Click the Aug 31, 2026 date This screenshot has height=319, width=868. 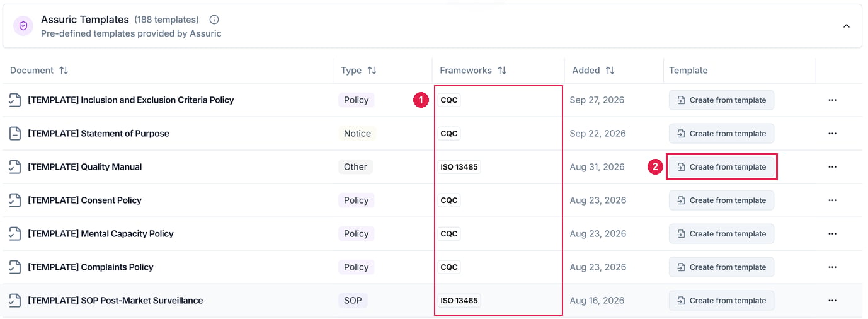tap(597, 167)
